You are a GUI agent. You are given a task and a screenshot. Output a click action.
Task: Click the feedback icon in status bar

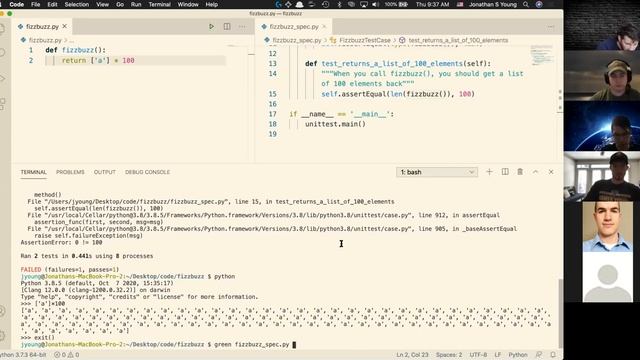point(539,355)
